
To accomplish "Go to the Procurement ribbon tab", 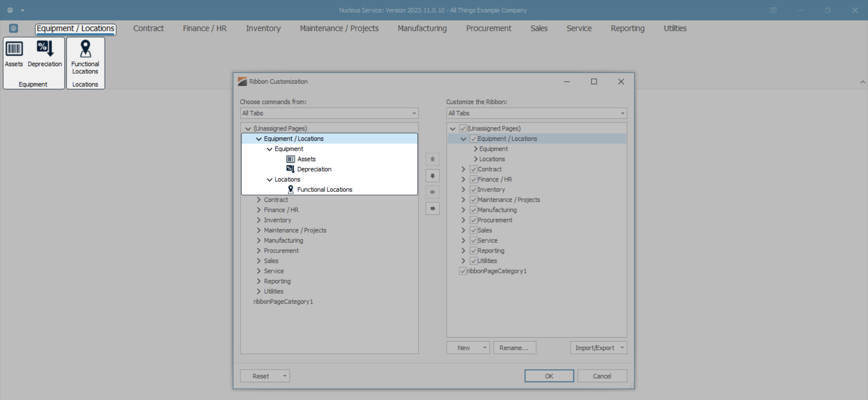I will (489, 29).
